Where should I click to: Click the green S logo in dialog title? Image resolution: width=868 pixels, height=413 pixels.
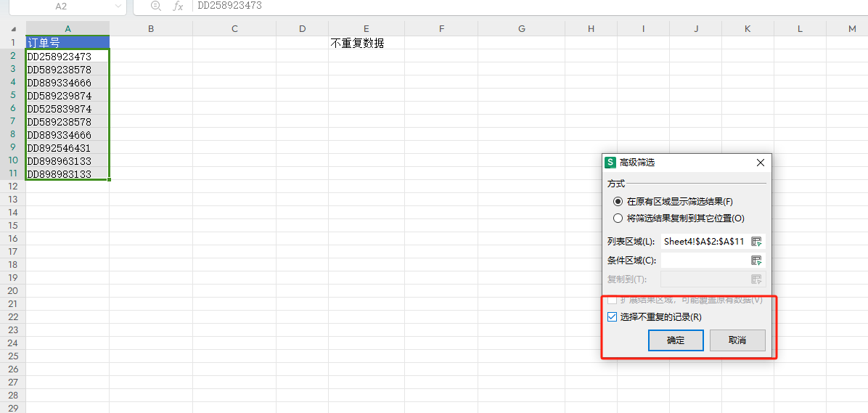pyautogui.click(x=610, y=162)
